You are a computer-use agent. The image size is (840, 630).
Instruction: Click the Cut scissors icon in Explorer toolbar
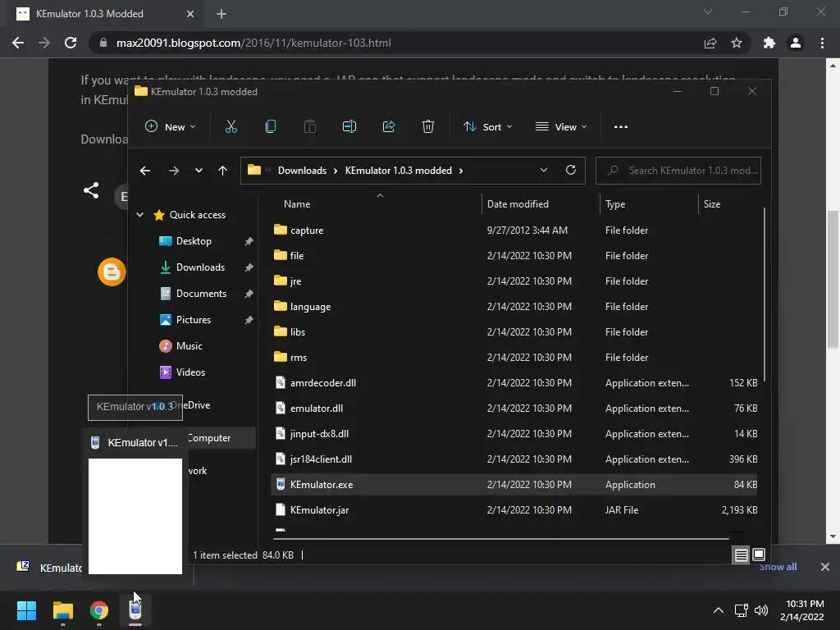pos(231,127)
